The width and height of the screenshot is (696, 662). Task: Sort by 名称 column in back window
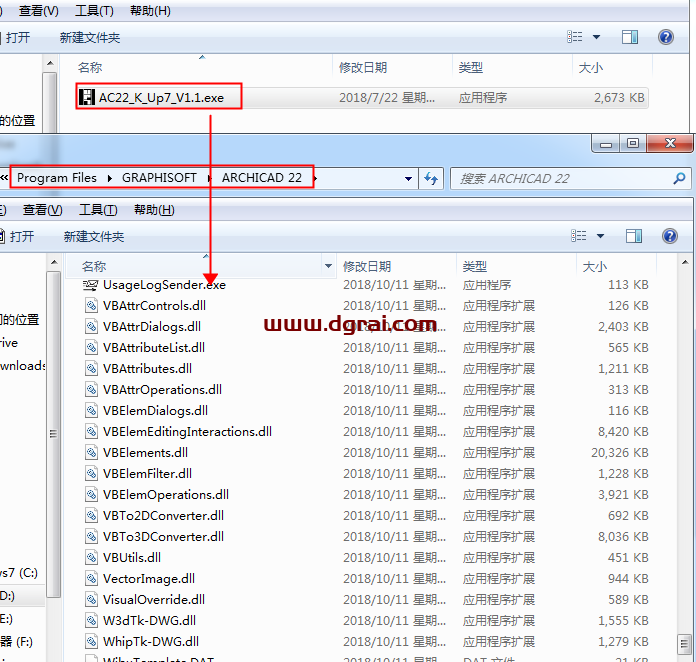pyautogui.click(x=90, y=67)
